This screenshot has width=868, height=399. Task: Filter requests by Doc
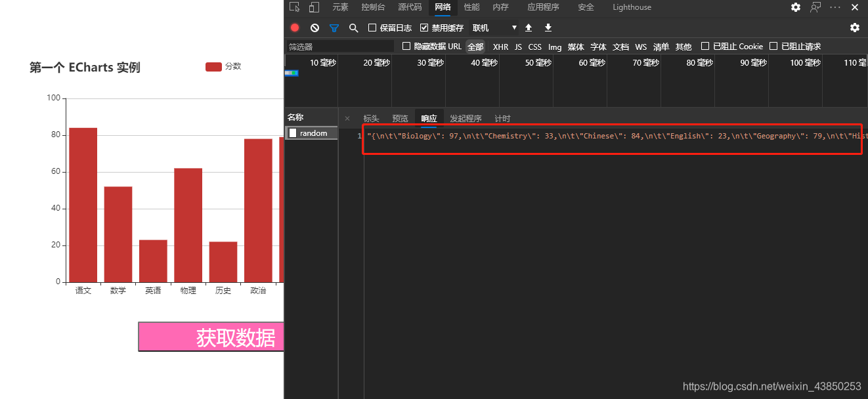pyautogui.click(x=620, y=47)
